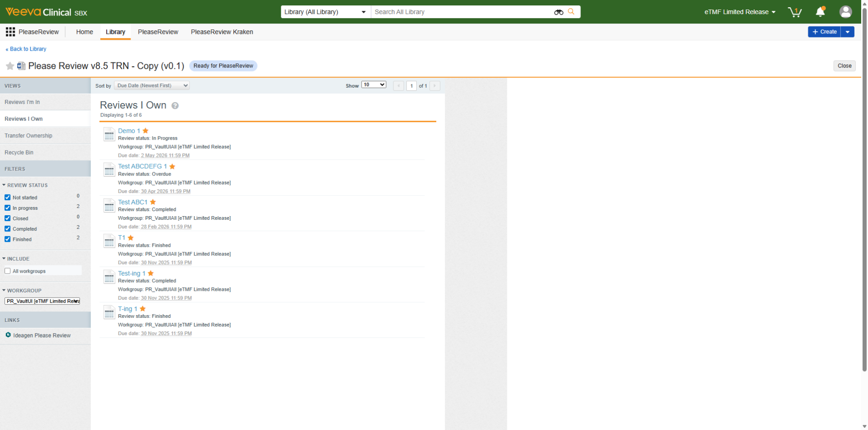The width and height of the screenshot is (868, 430).
Task: Click the binoculars advanced search icon
Action: click(559, 12)
